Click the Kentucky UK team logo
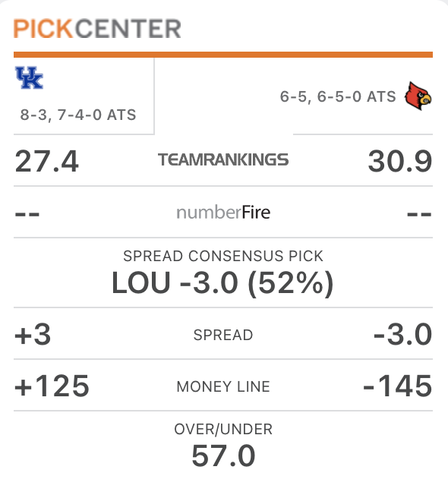Image resolution: width=448 pixels, height=495 pixels. tap(30, 77)
